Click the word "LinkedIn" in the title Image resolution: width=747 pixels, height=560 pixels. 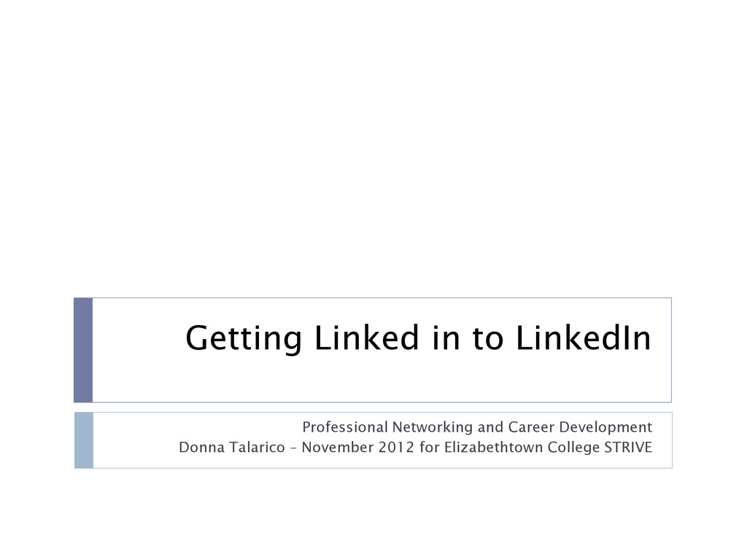pos(584,338)
